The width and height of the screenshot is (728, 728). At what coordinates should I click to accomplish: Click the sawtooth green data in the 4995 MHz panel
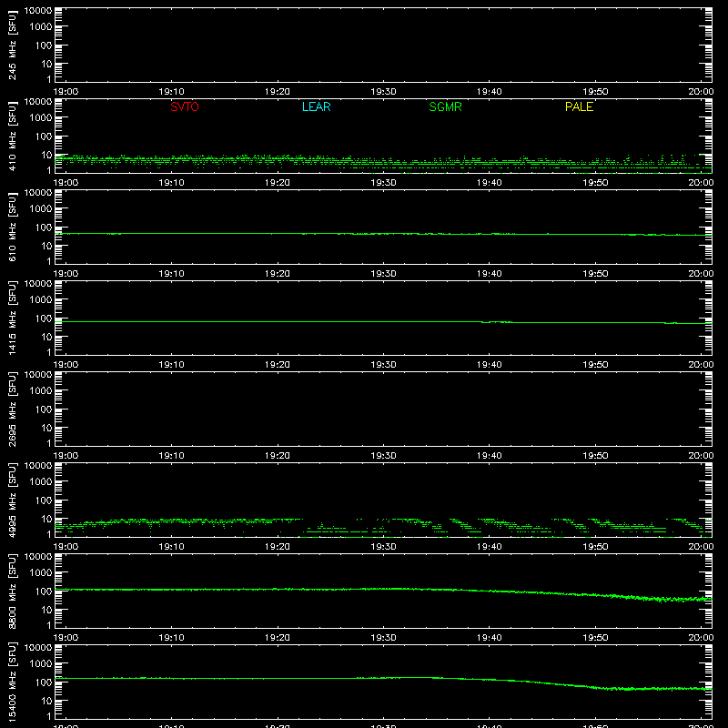[383, 527]
